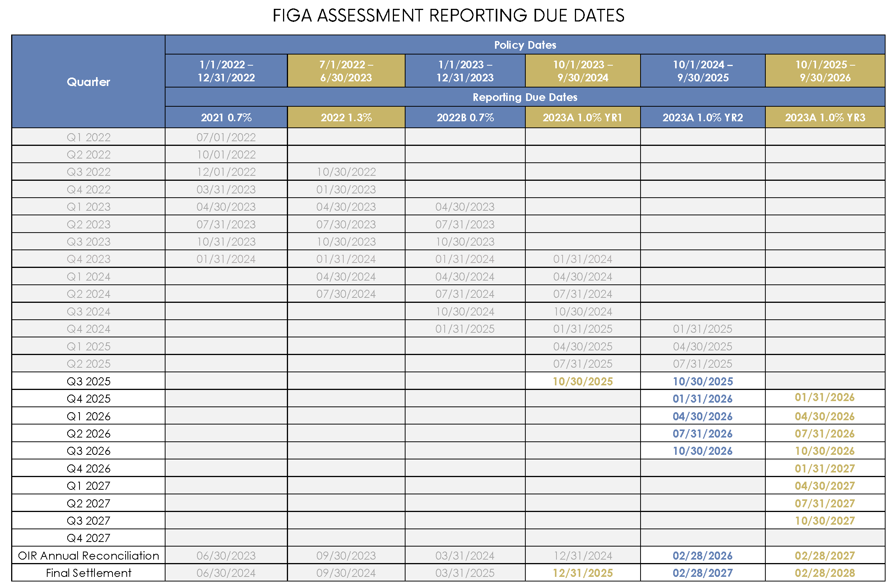Click the 2022 1.3% column header

pyautogui.click(x=346, y=117)
